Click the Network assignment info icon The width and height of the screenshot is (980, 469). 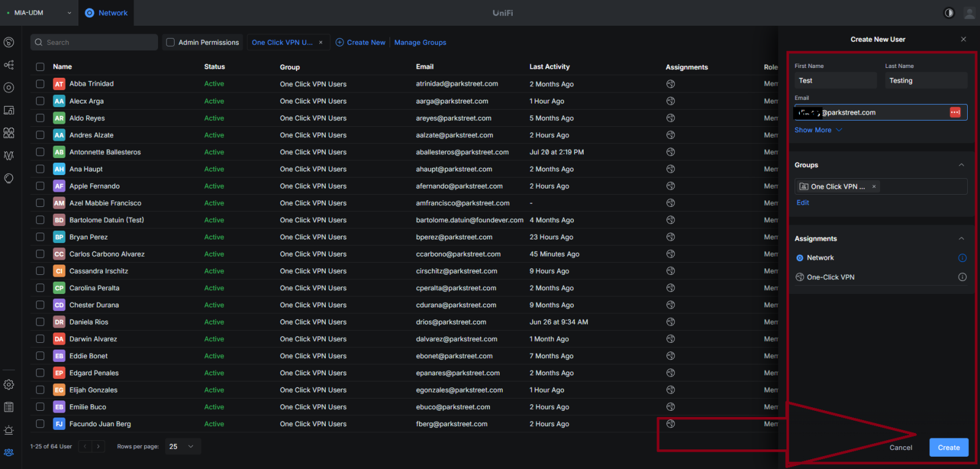[x=962, y=258]
